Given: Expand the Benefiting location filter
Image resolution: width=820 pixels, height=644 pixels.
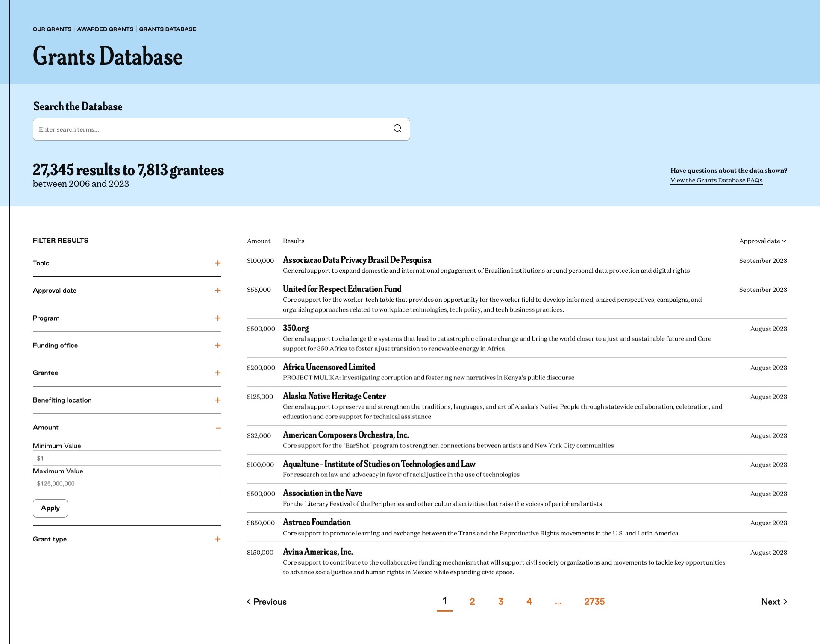Looking at the screenshot, I should [217, 400].
